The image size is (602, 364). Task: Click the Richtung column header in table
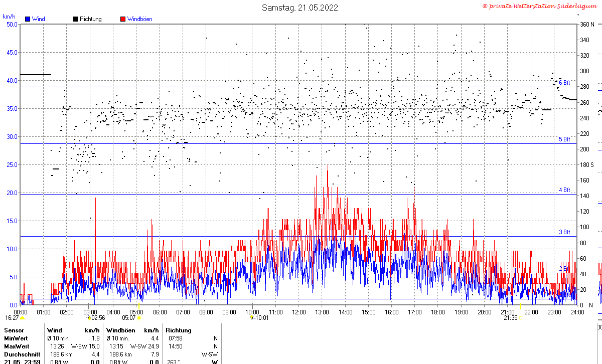179,330
